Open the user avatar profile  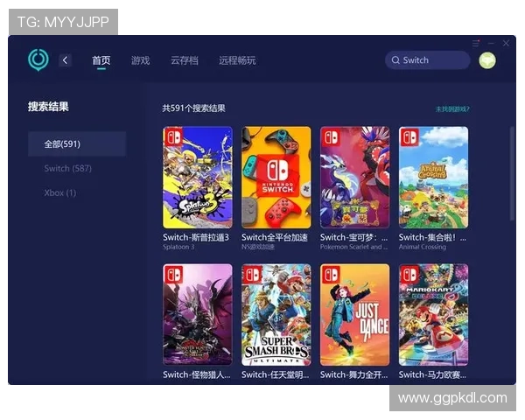(487, 60)
